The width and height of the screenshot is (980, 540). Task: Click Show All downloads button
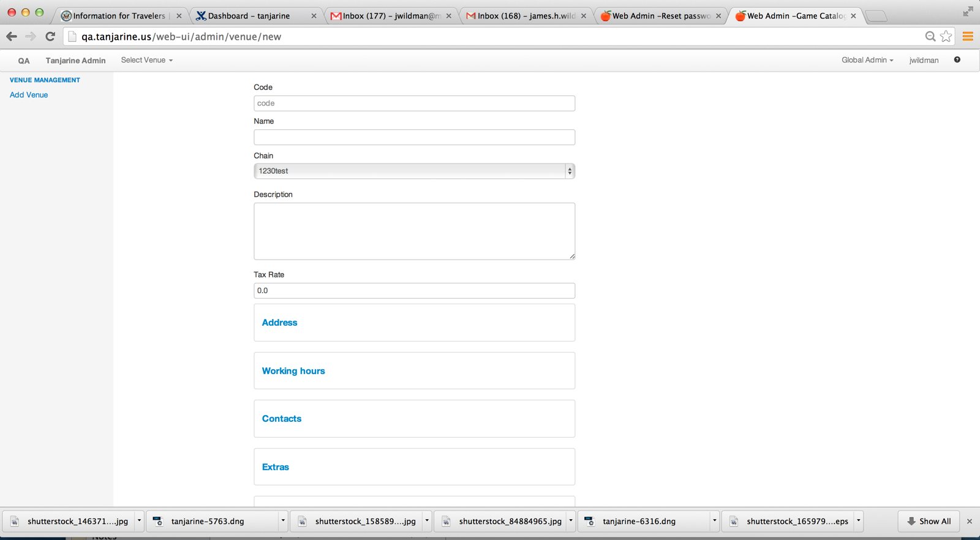pos(929,522)
